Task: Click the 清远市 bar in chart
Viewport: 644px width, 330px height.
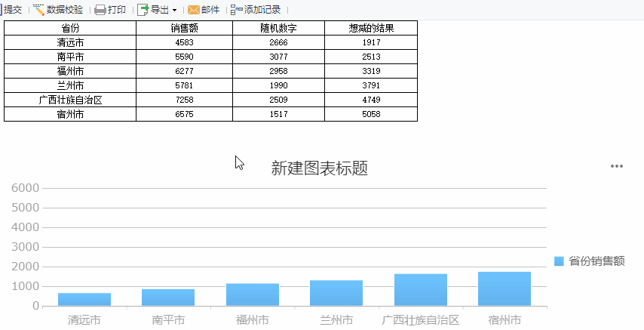Action: 84,299
